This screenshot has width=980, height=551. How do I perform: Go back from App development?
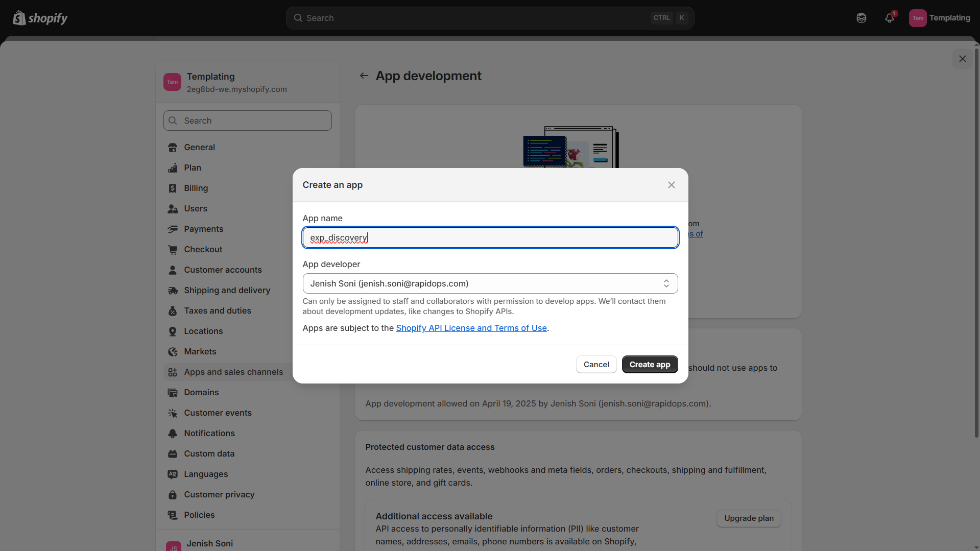(x=364, y=76)
